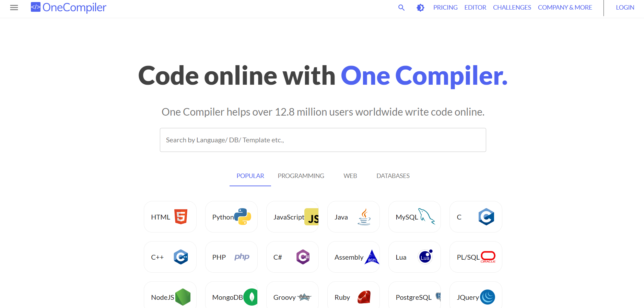
Task: Click the HTML label text
Action: [x=161, y=217]
